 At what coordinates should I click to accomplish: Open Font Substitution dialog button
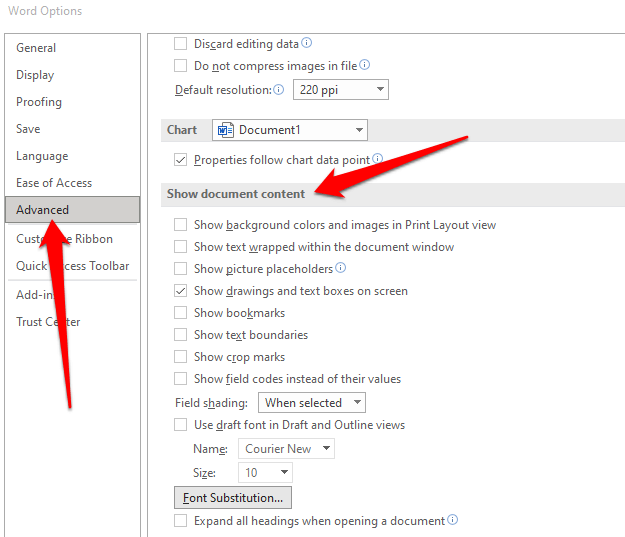(233, 498)
